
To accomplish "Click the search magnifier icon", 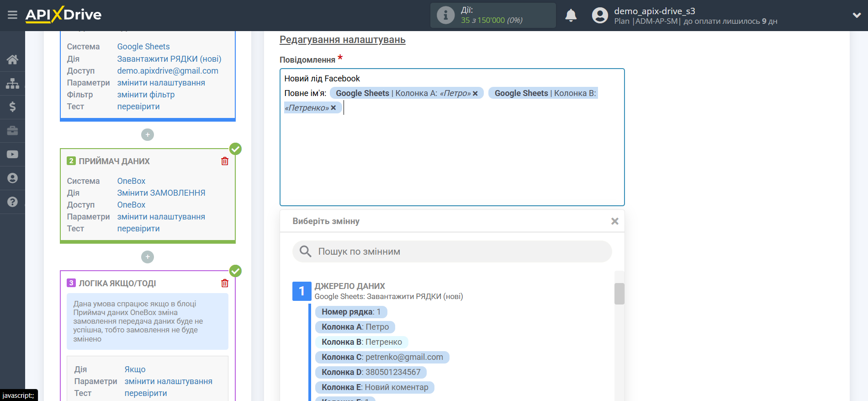I will tap(305, 251).
